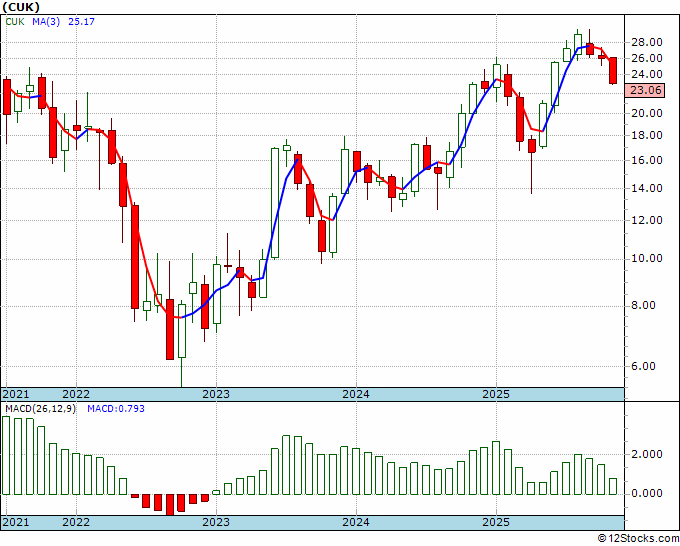
Task: Click 2021 on the price chart timeline
Action: click(x=16, y=394)
